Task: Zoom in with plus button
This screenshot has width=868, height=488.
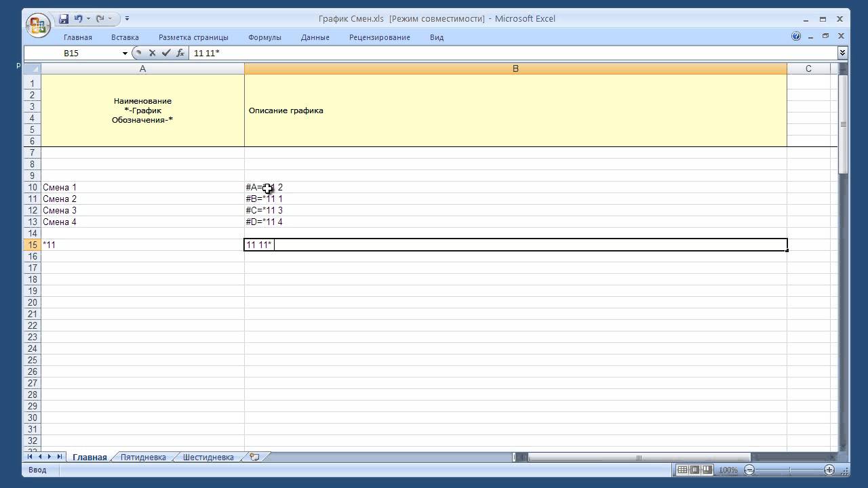Action: 829,470
